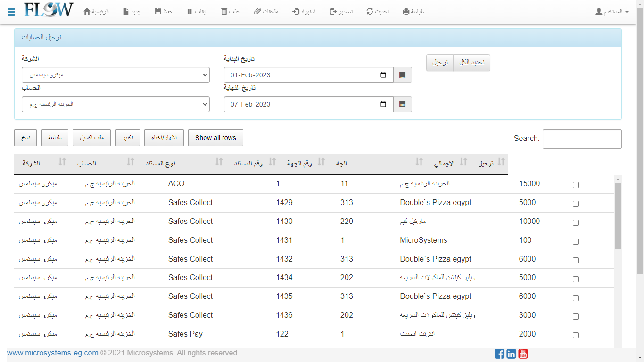Open calendar picker for end date

[402, 104]
